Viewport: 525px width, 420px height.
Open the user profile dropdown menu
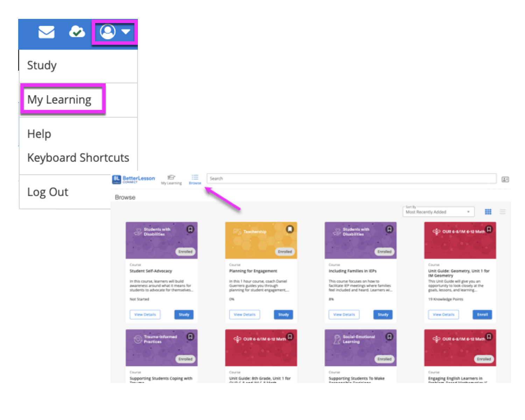pos(115,32)
